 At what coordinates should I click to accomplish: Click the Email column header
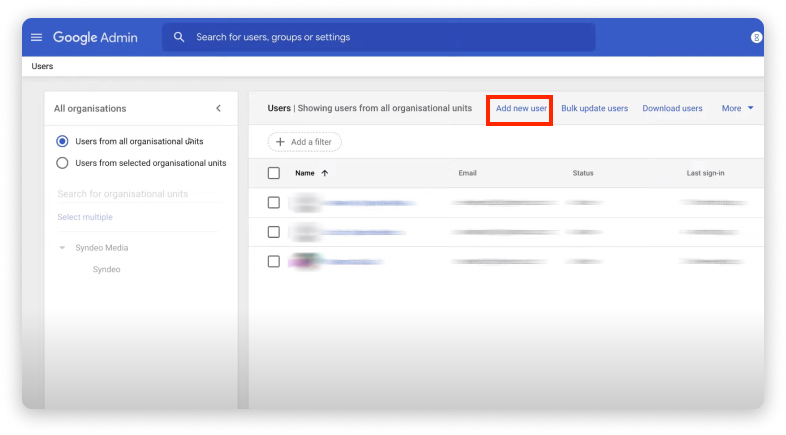(467, 173)
